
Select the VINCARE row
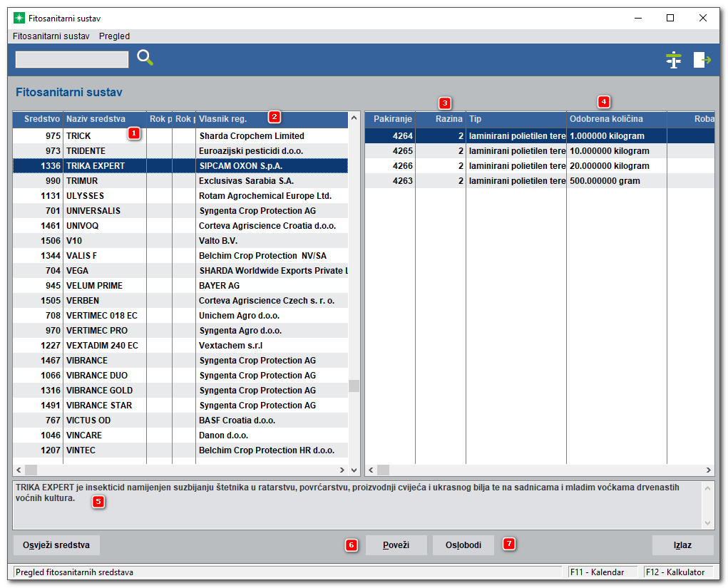pyautogui.click(x=180, y=435)
